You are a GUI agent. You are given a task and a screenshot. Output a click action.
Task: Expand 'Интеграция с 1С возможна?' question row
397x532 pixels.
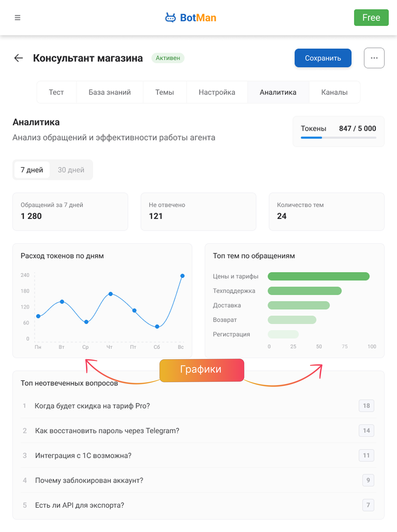(83, 455)
